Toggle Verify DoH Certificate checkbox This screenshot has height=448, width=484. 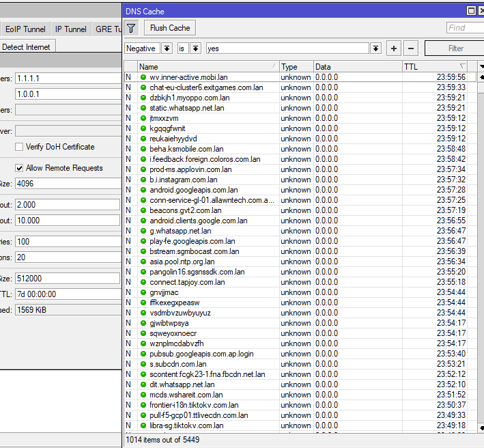(19, 147)
